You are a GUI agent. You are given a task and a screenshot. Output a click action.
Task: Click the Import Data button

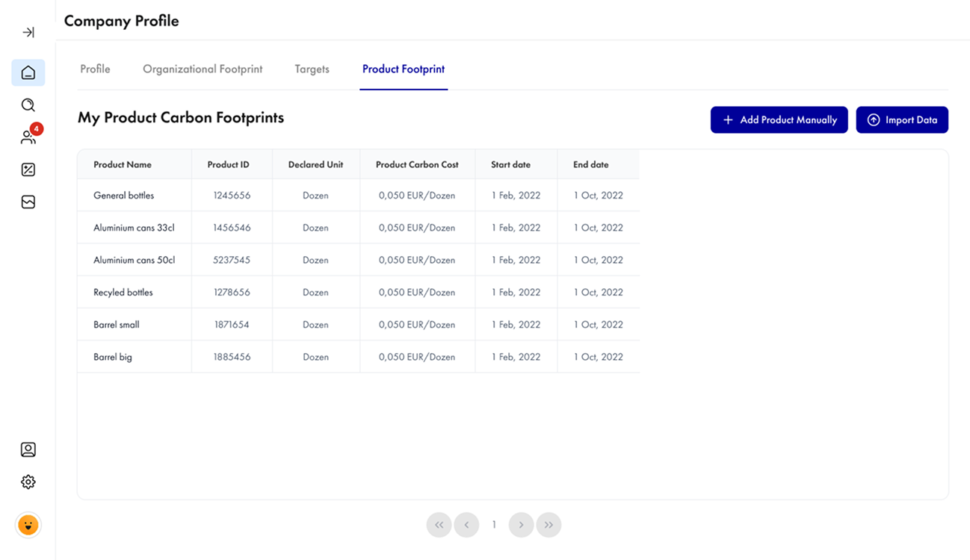(x=902, y=119)
